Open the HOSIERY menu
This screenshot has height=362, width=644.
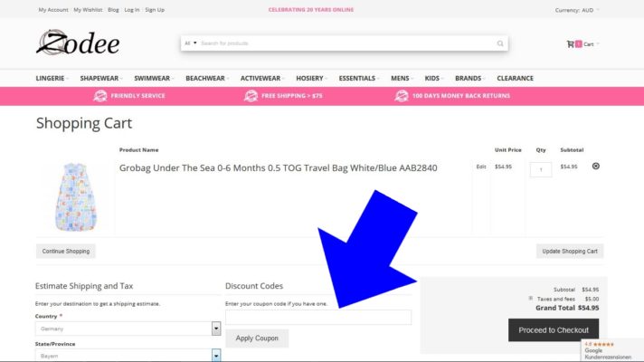(311, 78)
